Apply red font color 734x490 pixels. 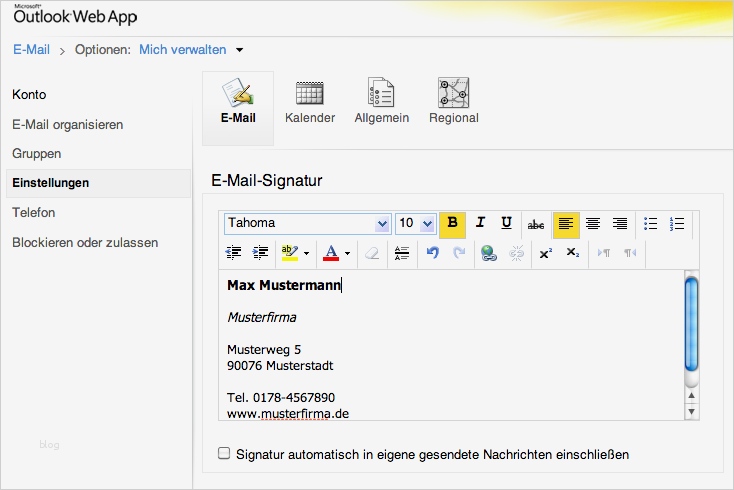pos(331,253)
